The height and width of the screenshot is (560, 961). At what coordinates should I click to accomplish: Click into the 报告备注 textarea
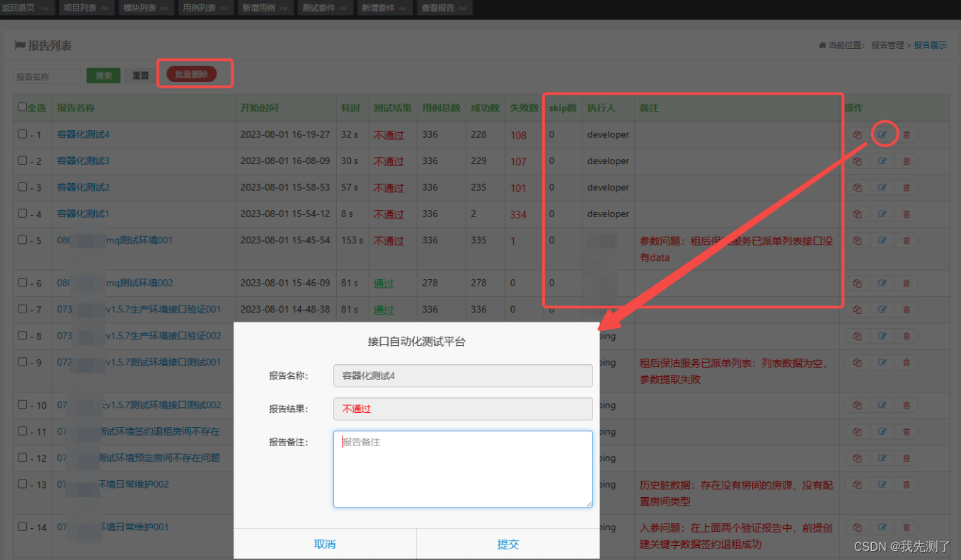[463, 469]
